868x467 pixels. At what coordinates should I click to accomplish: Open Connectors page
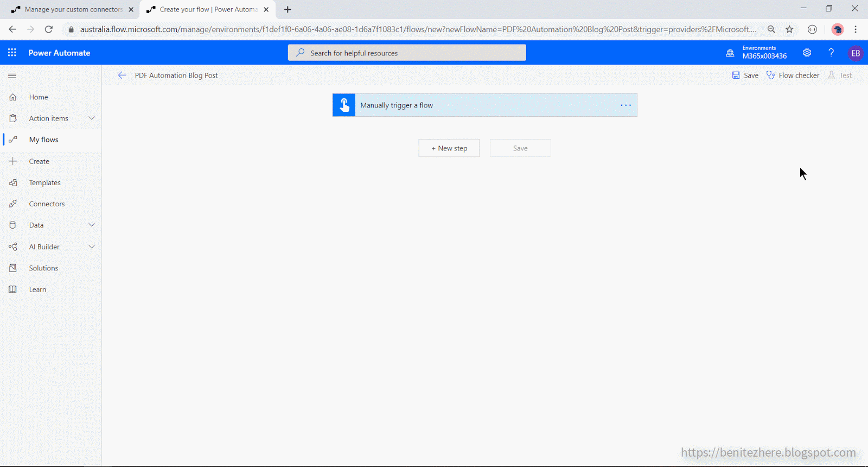(x=47, y=204)
